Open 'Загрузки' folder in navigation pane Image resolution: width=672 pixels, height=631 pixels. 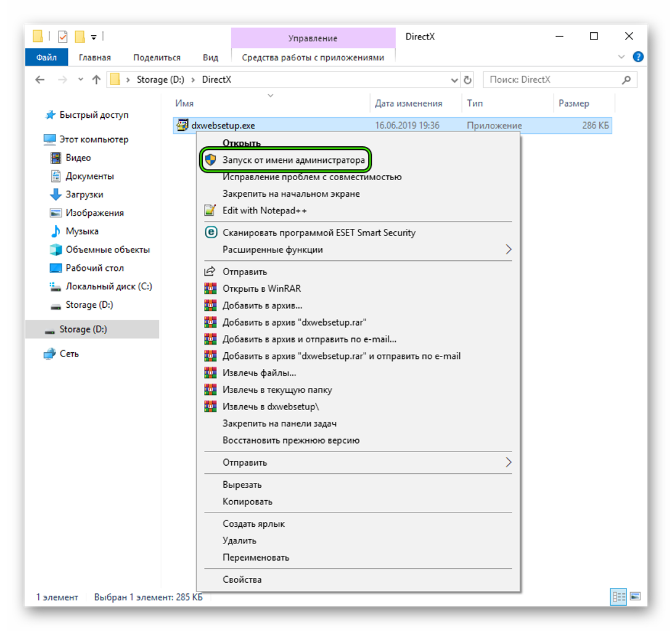(x=84, y=194)
